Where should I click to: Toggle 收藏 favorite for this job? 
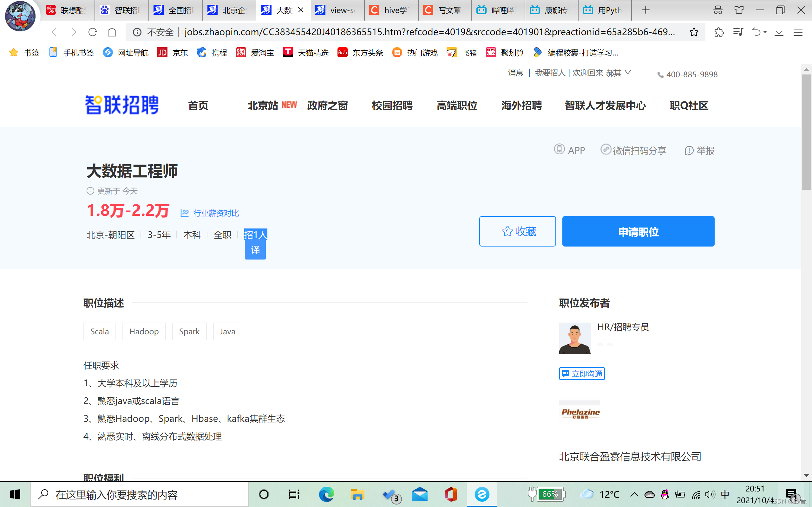[x=517, y=231]
